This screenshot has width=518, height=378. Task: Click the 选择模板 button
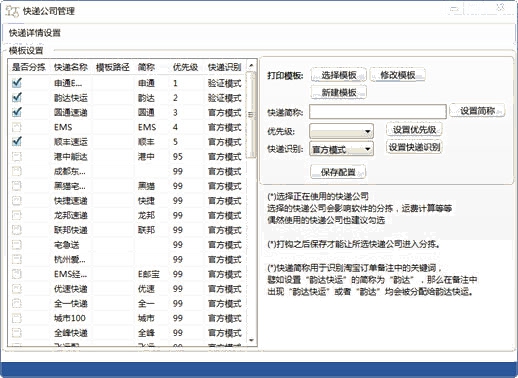(x=339, y=75)
